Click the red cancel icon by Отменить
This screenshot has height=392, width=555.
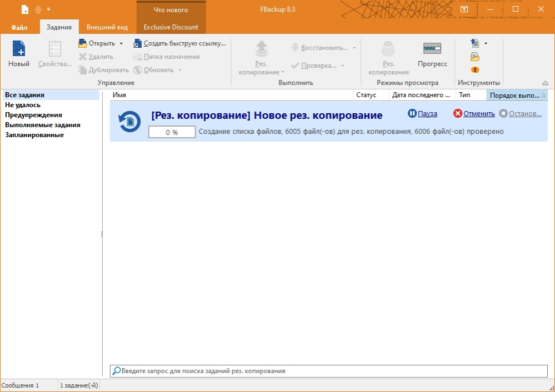458,114
